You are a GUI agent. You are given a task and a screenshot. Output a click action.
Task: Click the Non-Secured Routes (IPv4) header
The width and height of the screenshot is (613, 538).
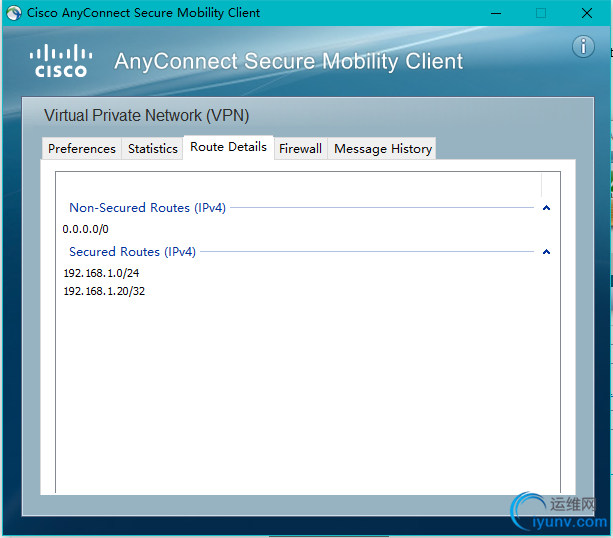pyautogui.click(x=147, y=208)
